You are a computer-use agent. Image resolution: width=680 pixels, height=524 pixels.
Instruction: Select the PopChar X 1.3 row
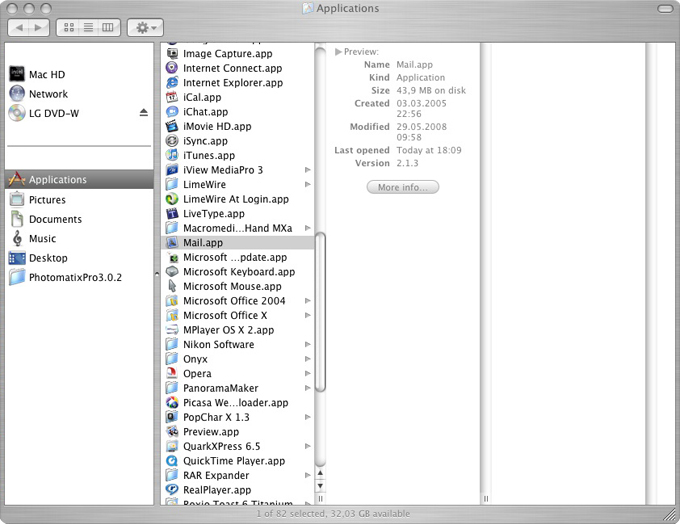click(x=238, y=417)
